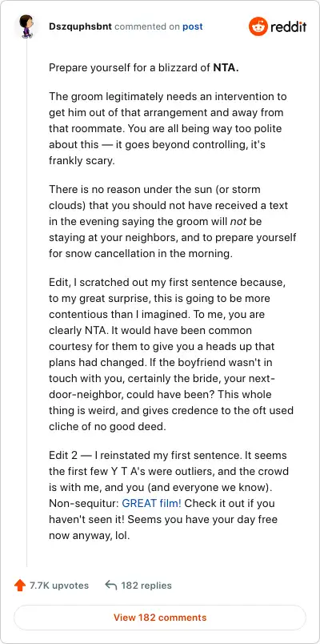Click the bold 'NTA.' text in first sentence
Screen dimensions: 320x644
(226, 68)
